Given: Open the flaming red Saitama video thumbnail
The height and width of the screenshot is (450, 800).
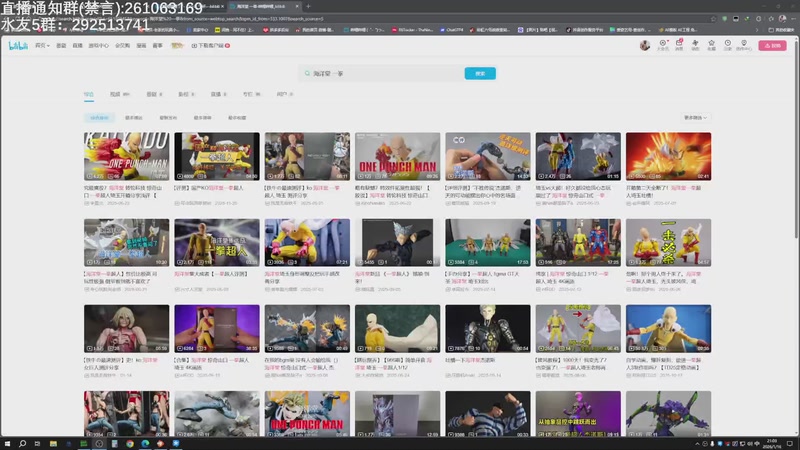Looking at the screenshot, I should point(668,156).
